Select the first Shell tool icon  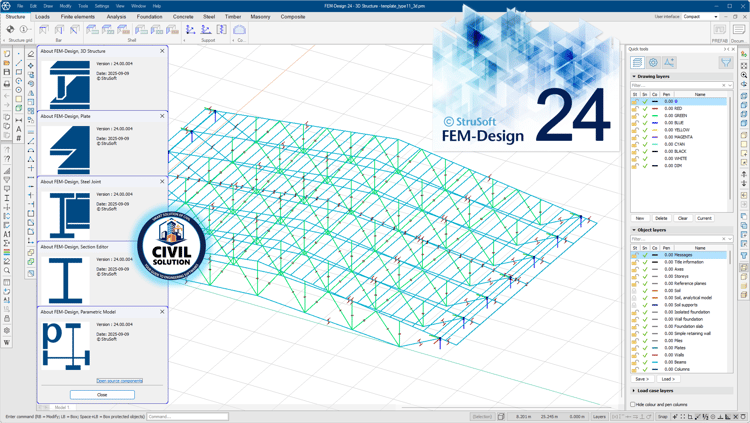click(92, 30)
